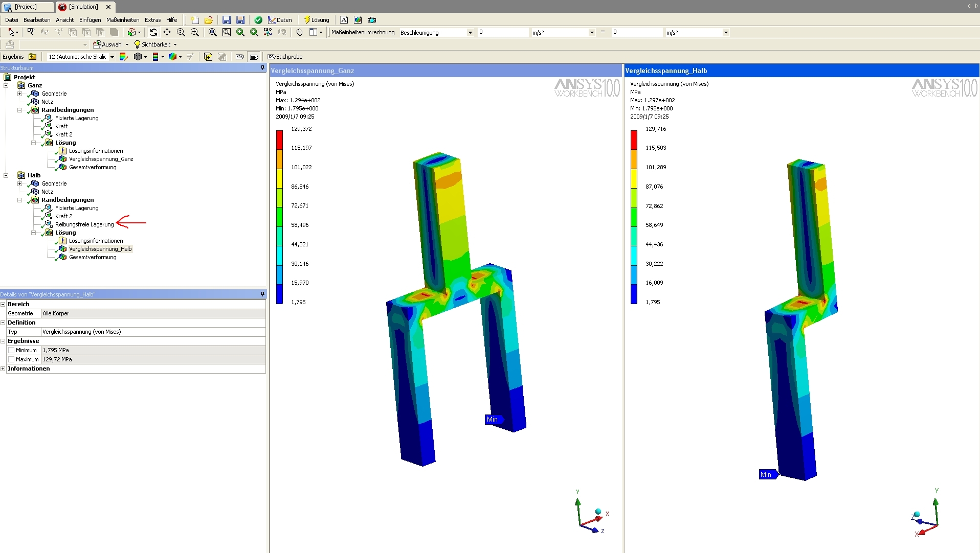Viewport: 980px width, 553px height.
Task: Click yellow legend band in Halb viewport
Action: pyautogui.click(x=634, y=178)
